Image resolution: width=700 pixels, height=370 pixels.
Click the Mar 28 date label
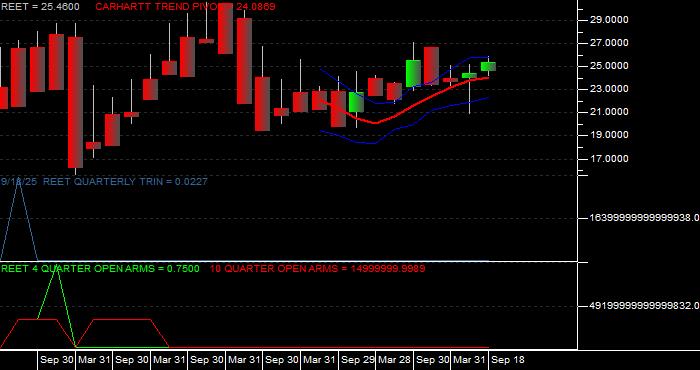395,360
